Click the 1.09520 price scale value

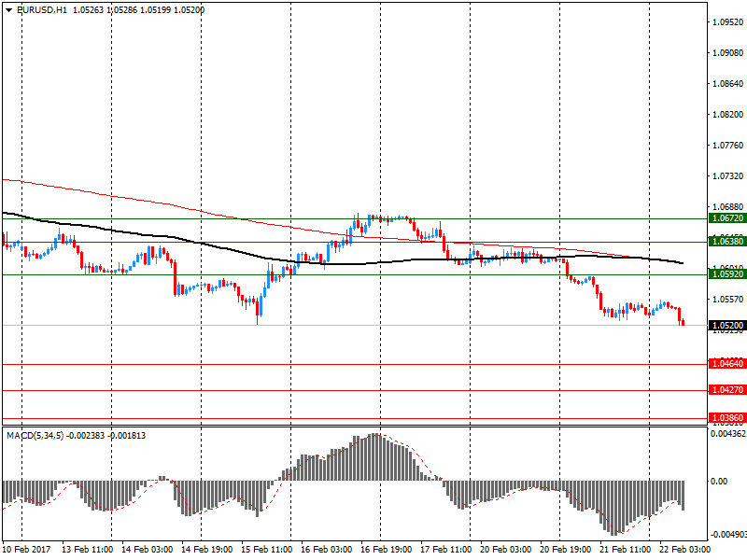[728, 21]
